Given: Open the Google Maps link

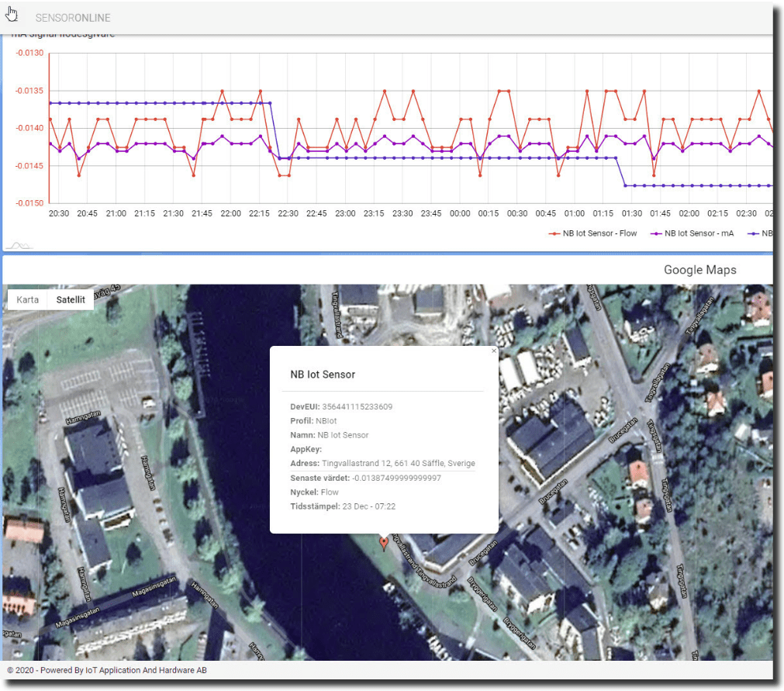Looking at the screenshot, I should point(699,270).
